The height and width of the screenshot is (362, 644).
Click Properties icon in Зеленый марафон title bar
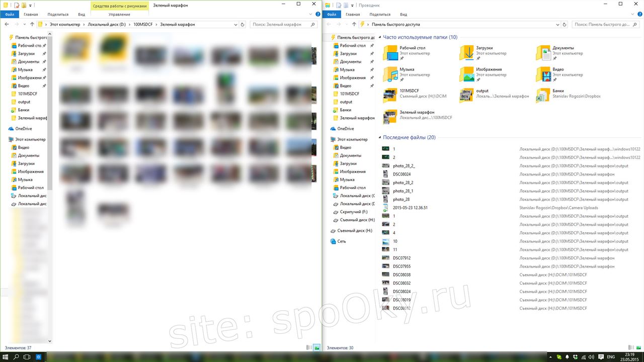(17, 5)
